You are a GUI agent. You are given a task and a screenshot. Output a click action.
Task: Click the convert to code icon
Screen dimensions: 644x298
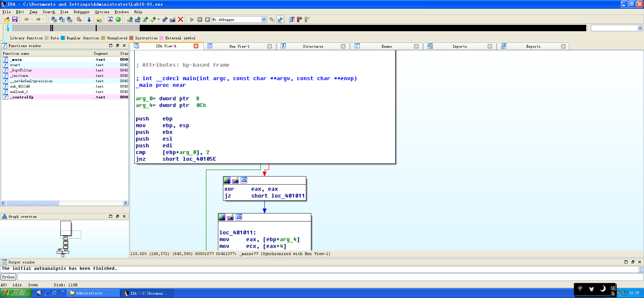(130, 19)
